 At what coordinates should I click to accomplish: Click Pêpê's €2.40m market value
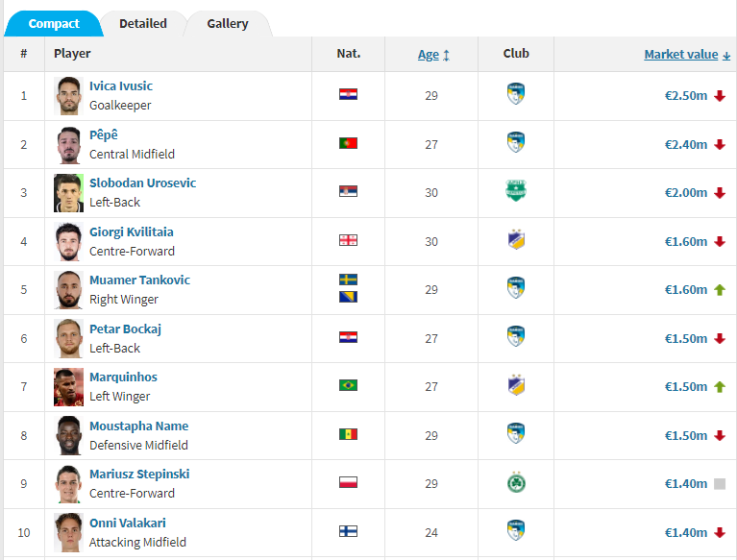click(685, 144)
